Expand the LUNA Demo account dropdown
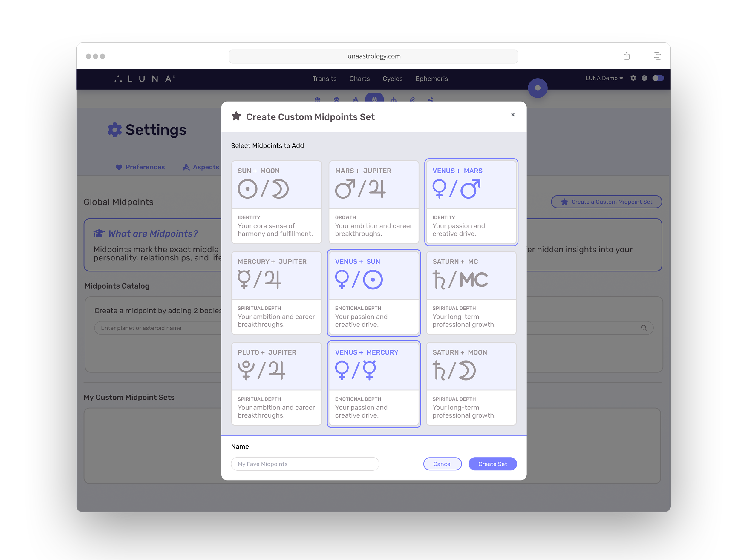 point(604,78)
